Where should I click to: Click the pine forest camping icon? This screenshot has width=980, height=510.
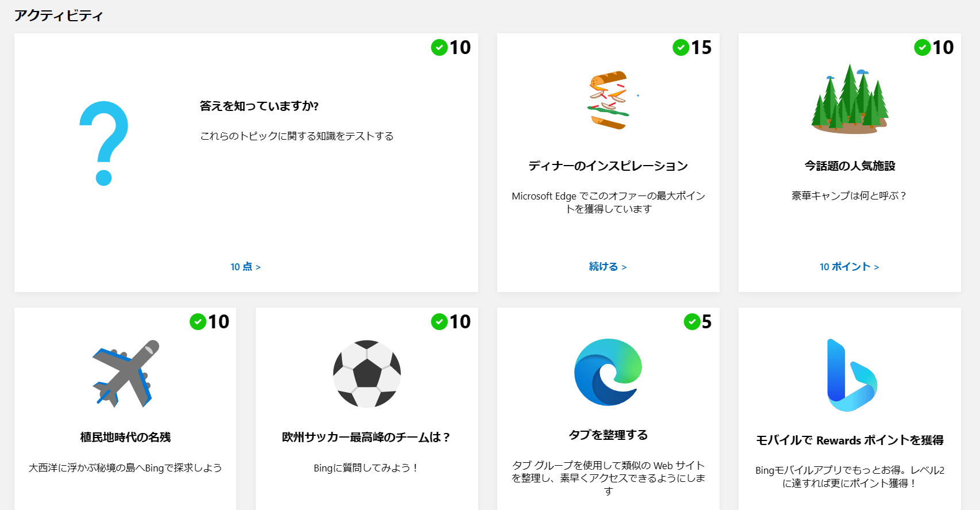(850, 99)
